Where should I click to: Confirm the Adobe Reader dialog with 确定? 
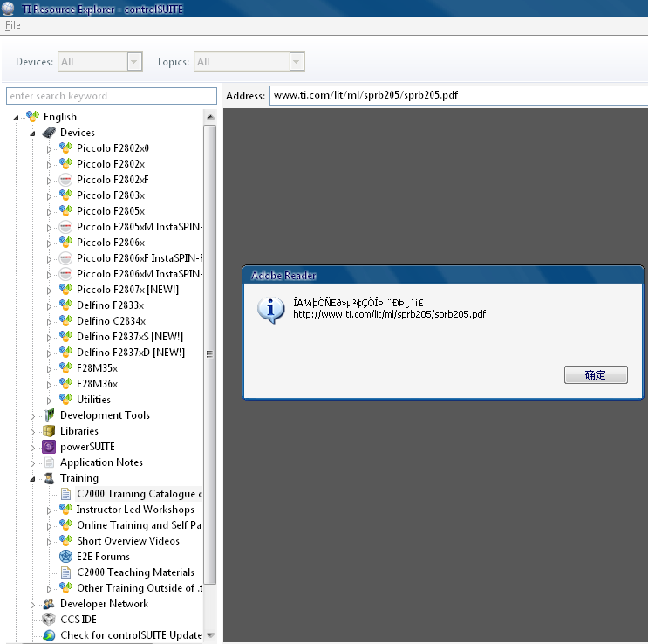click(x=596, y=374)
